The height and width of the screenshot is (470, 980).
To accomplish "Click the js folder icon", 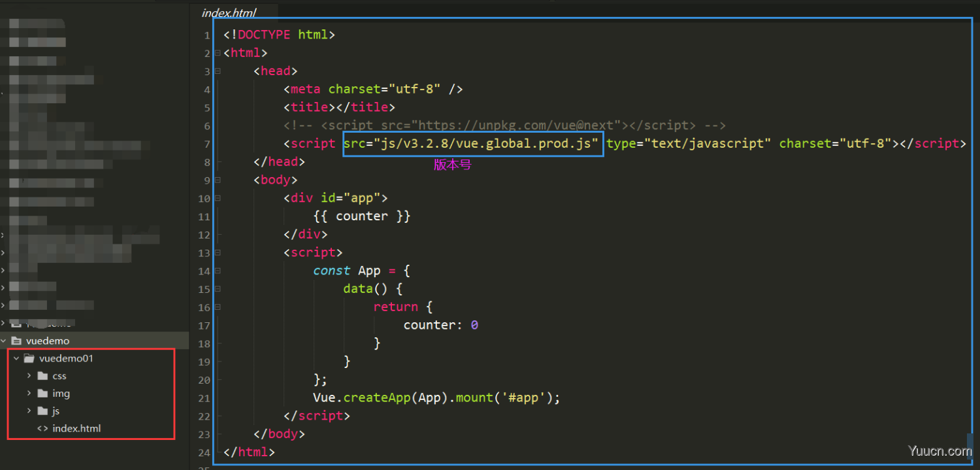I will [42, 411].
